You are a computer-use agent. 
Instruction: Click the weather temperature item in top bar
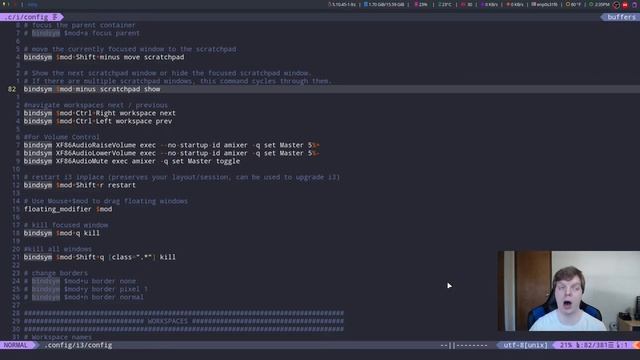coord(573,4)
